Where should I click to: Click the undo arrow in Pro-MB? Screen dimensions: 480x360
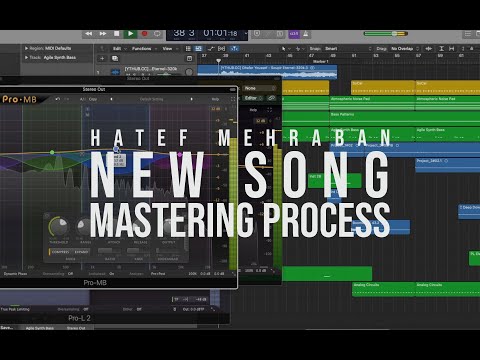point(58,99)
